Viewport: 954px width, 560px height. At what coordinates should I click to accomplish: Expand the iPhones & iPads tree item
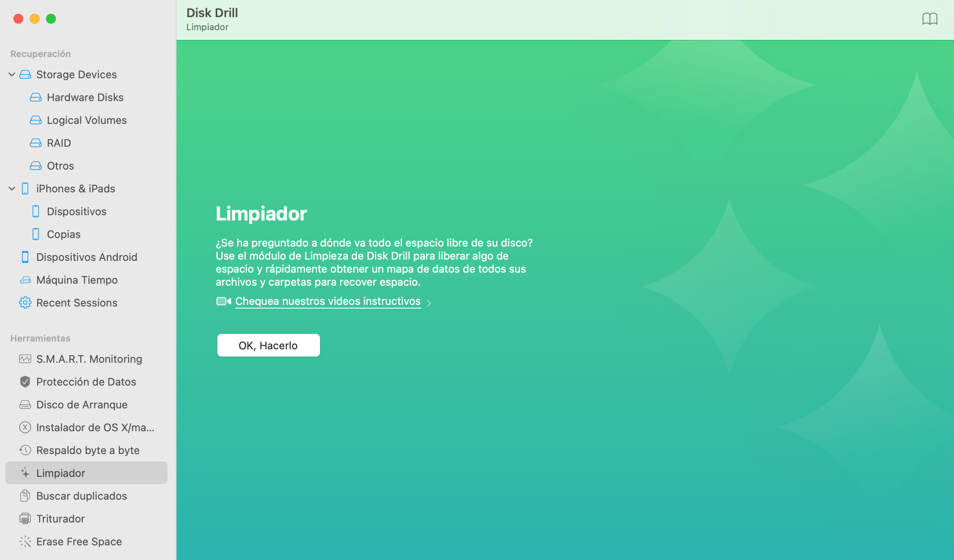12,188
